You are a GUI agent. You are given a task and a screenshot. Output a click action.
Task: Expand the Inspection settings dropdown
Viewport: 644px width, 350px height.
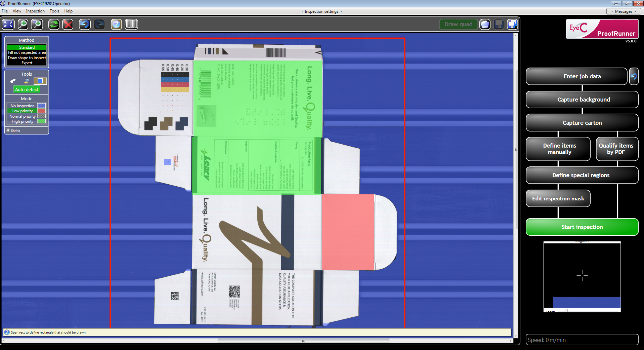pos(321,11)
